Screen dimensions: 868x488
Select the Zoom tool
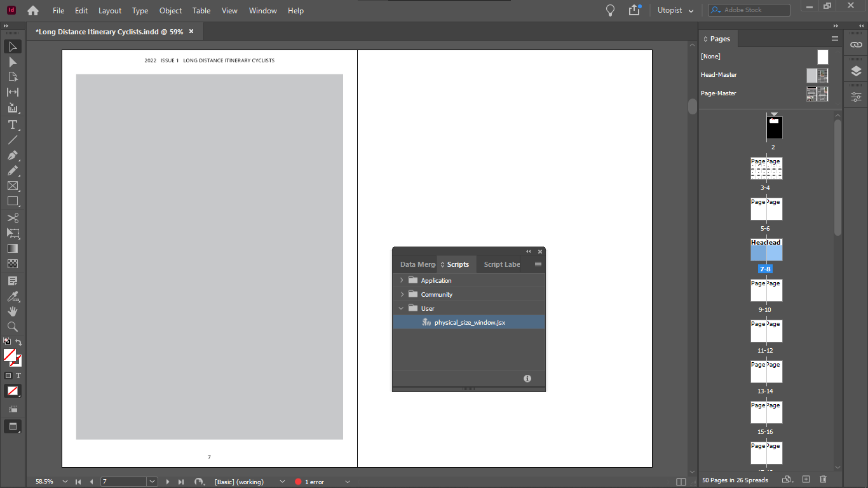(x=11, y=326)
